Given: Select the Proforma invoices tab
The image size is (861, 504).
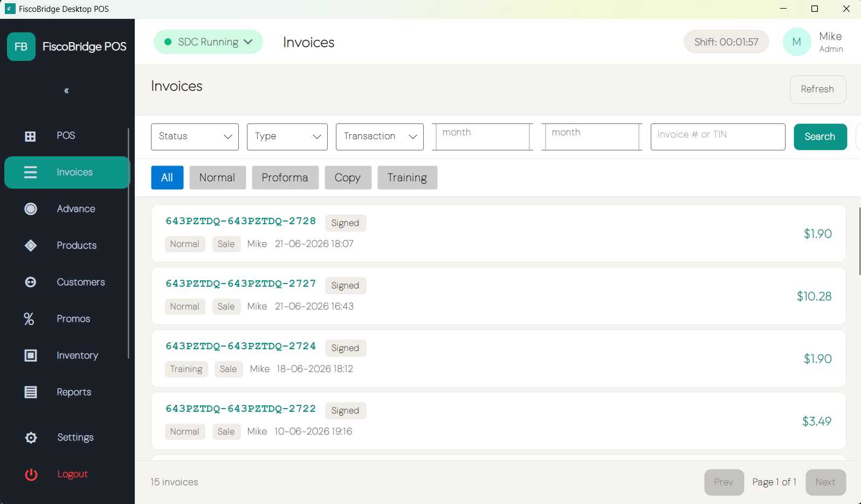Looking at the screenshot, I should tap(285, 178).
